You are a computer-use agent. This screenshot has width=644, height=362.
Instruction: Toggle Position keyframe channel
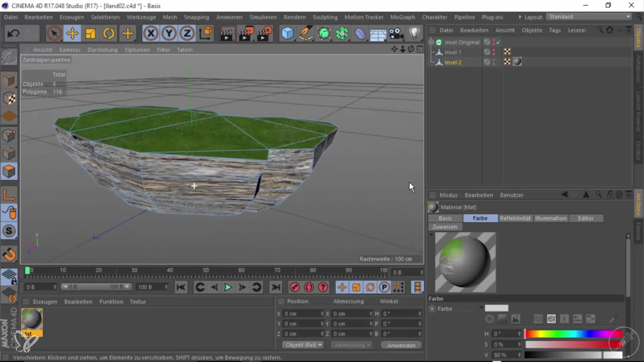[342, 287]
